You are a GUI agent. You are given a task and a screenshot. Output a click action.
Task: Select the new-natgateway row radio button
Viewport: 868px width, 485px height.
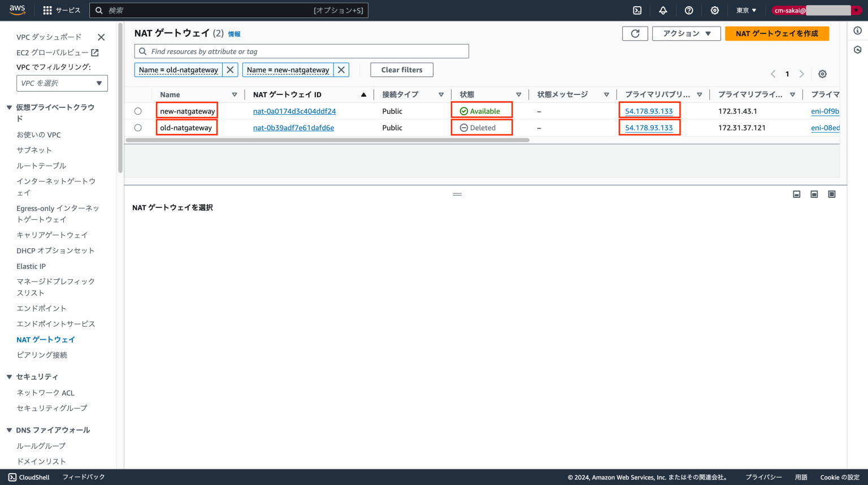138,111
